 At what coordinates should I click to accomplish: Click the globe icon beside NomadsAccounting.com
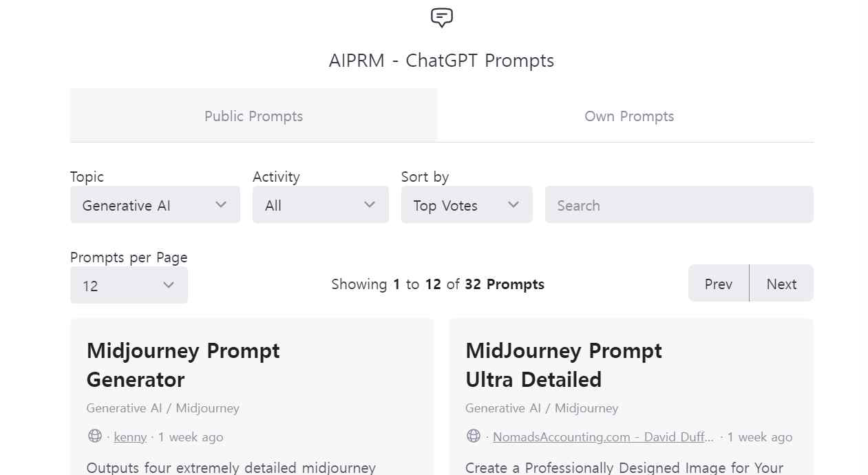click(474, 436)
